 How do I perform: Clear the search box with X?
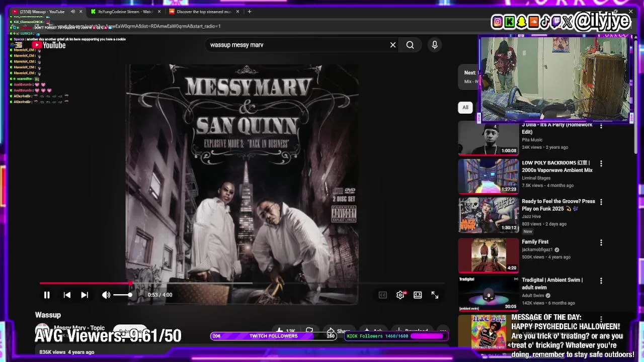[x=393, y=45]
